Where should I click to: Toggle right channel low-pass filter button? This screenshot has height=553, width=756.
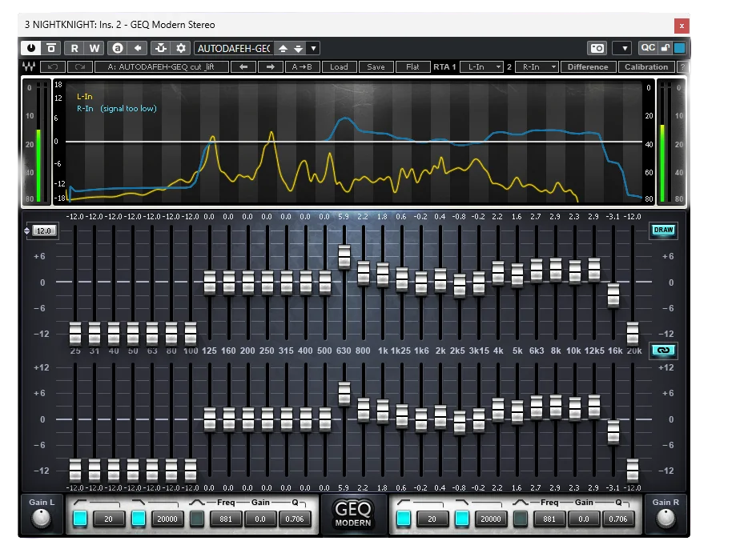[x=462, y=519]
